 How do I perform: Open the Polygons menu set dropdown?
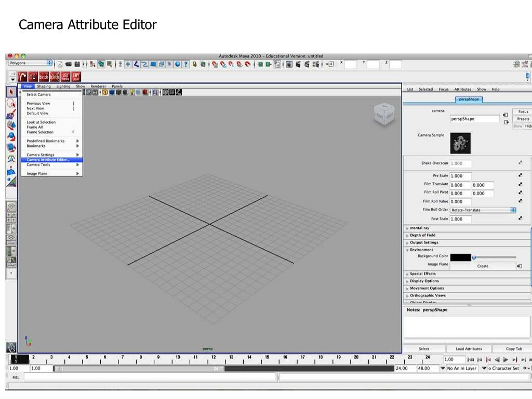coord(30,63)
